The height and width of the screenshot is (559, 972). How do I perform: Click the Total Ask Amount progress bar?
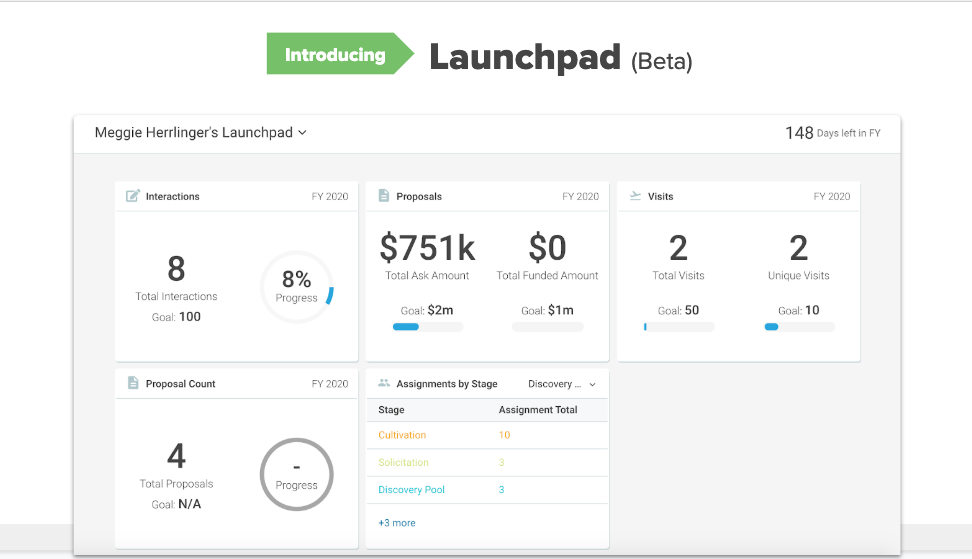click(x=428, y=327)
